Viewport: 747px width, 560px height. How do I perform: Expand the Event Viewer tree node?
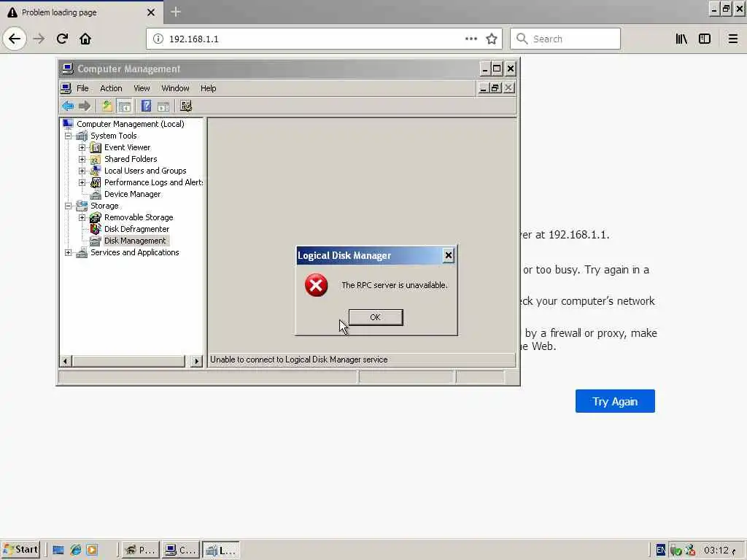82,147
